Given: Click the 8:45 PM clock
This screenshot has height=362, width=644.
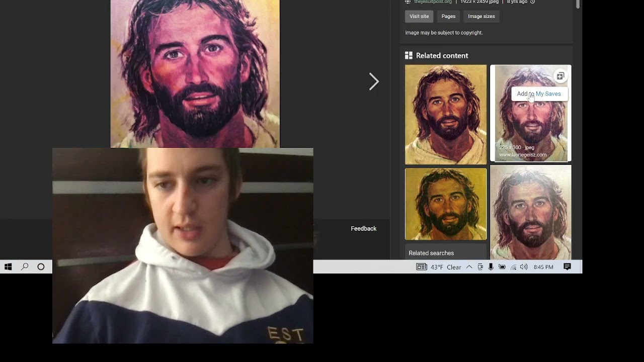Looking at the screenshot, I should [x=543, y=267].
